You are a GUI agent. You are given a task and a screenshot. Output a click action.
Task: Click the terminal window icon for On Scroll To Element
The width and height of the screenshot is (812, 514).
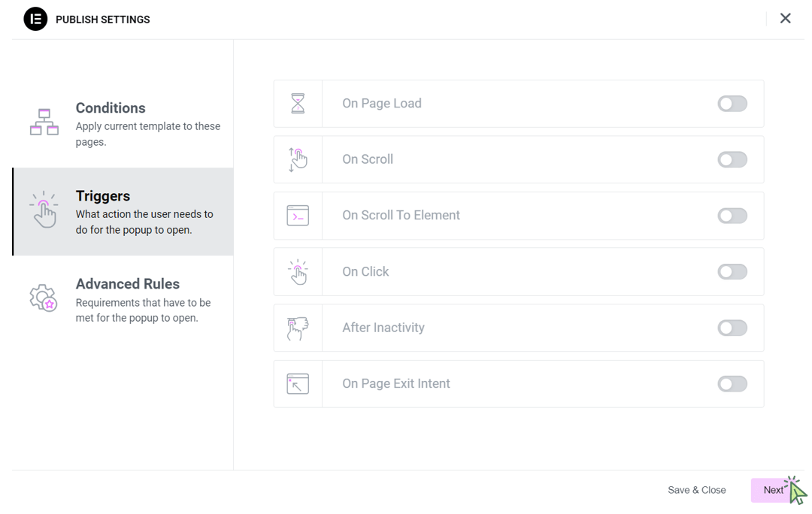click(x=298, y=216)
